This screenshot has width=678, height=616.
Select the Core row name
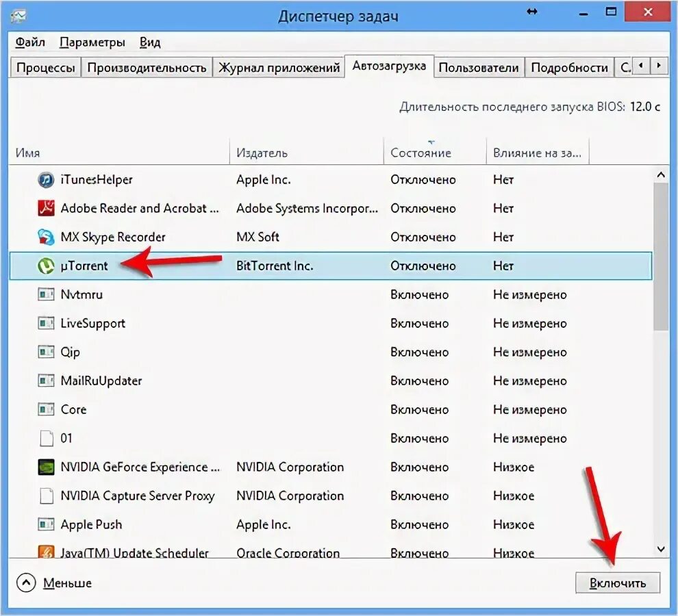tap(73, 409)
